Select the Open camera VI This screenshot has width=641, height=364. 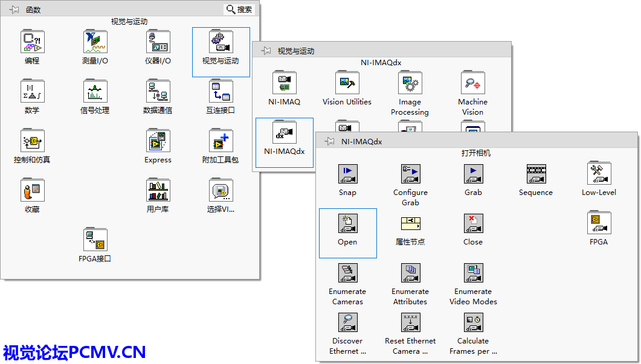tap(347, 224)
